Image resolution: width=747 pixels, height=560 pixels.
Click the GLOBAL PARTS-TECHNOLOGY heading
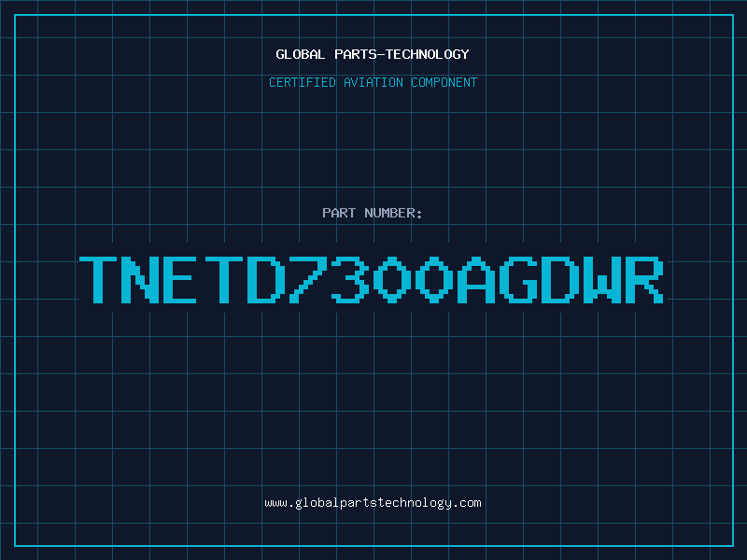tap(373, 54)
